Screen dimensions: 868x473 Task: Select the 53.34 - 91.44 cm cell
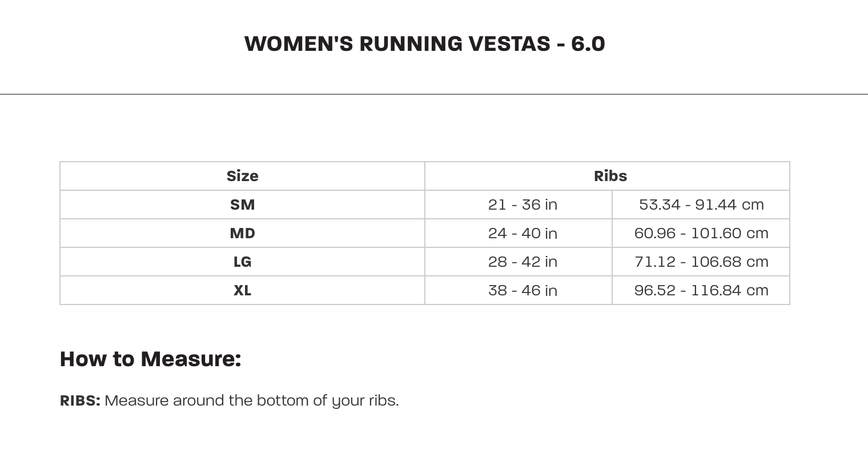click(701, 205)
